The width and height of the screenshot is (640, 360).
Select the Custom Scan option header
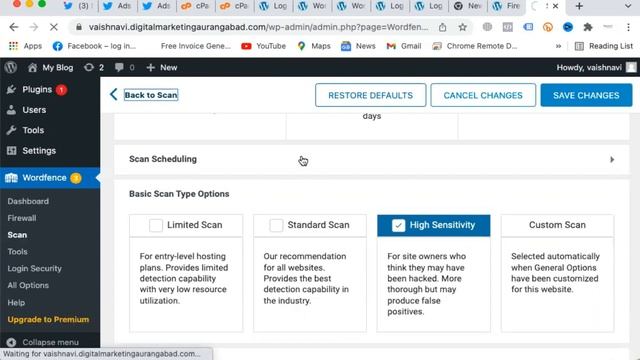pyautogui.click(x=557, y=225)
